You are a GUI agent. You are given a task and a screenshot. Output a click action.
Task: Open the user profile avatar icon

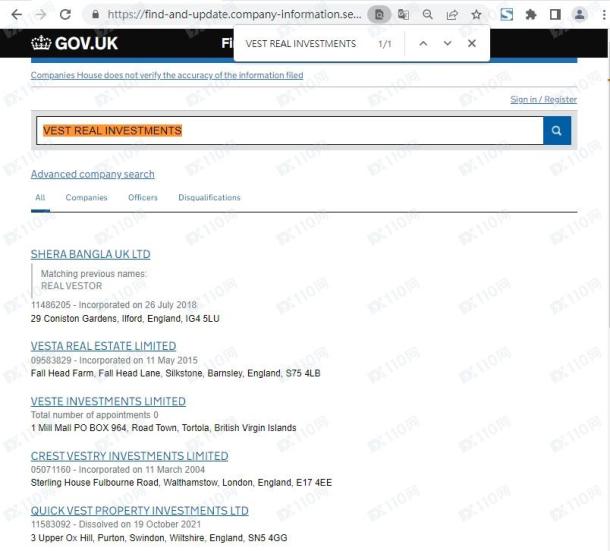[579, 15]
